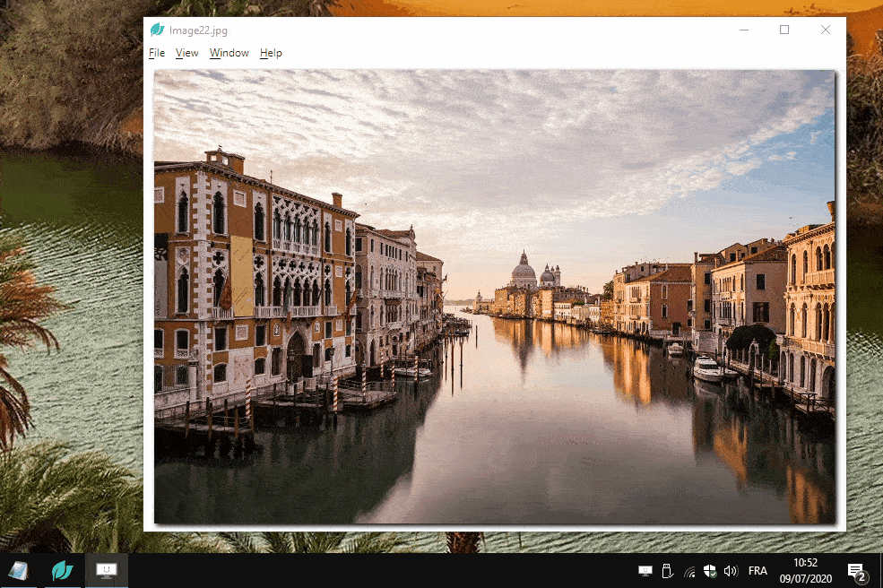Open the notepad app in taskbar
883x588 pixels.
[19, 571]
